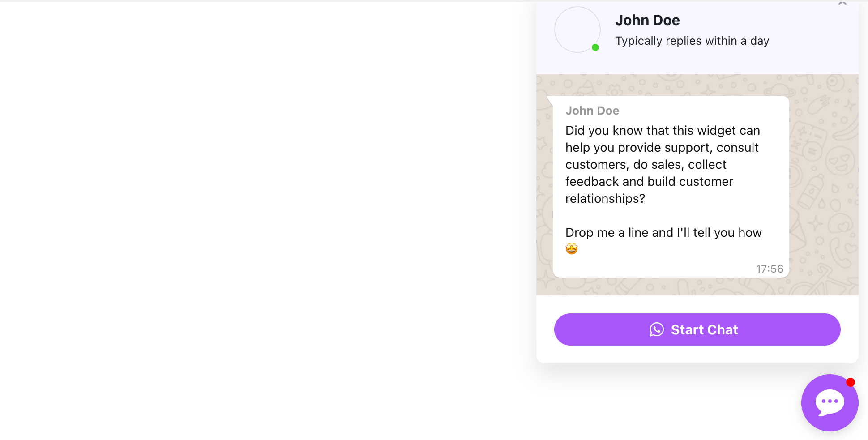
Task: Click the close X above the widget header
Action: point(842,3)
